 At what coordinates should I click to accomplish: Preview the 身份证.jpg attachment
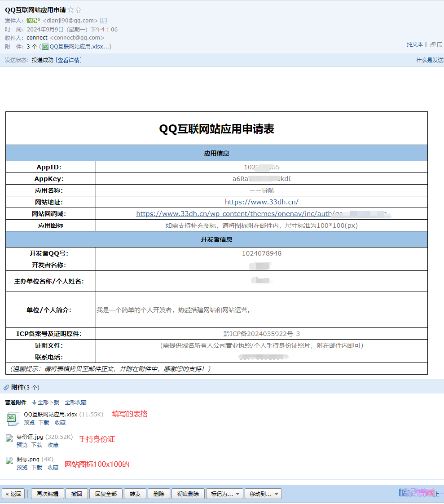pyautogui.click(x=22, y=445)
